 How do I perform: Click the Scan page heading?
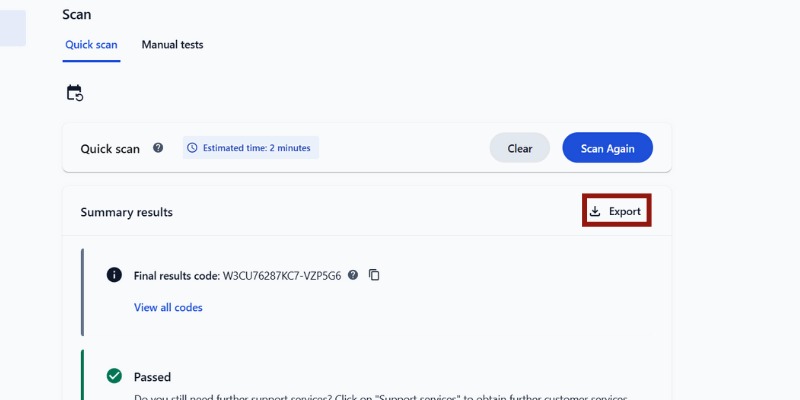(x=76, y=15)
